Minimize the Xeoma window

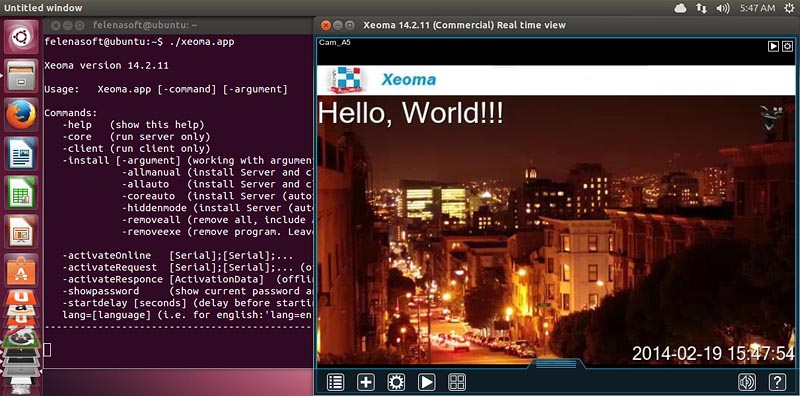click(x=338, y=25)
